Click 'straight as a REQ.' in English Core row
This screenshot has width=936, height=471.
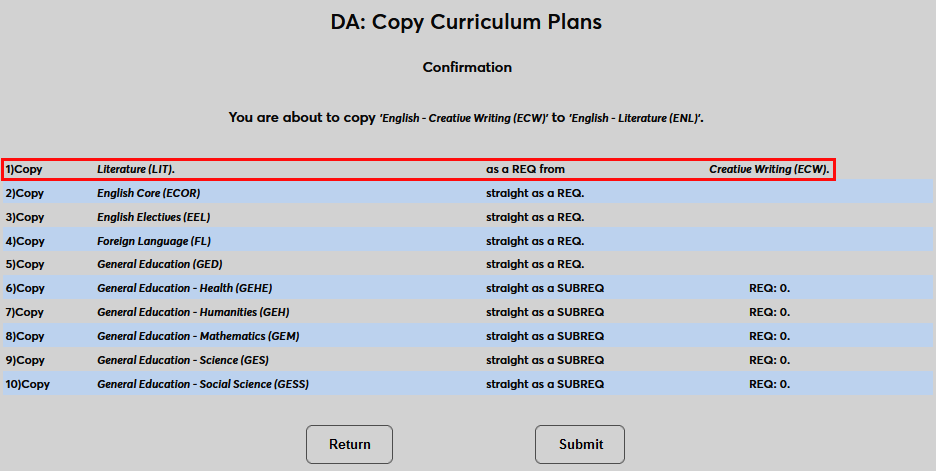tap(534, 193)
